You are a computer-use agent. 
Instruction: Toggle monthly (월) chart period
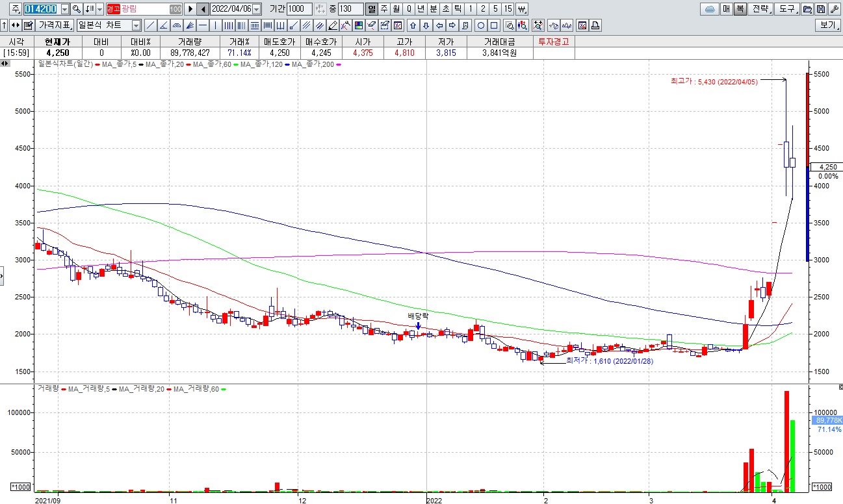tap(396, 9)
